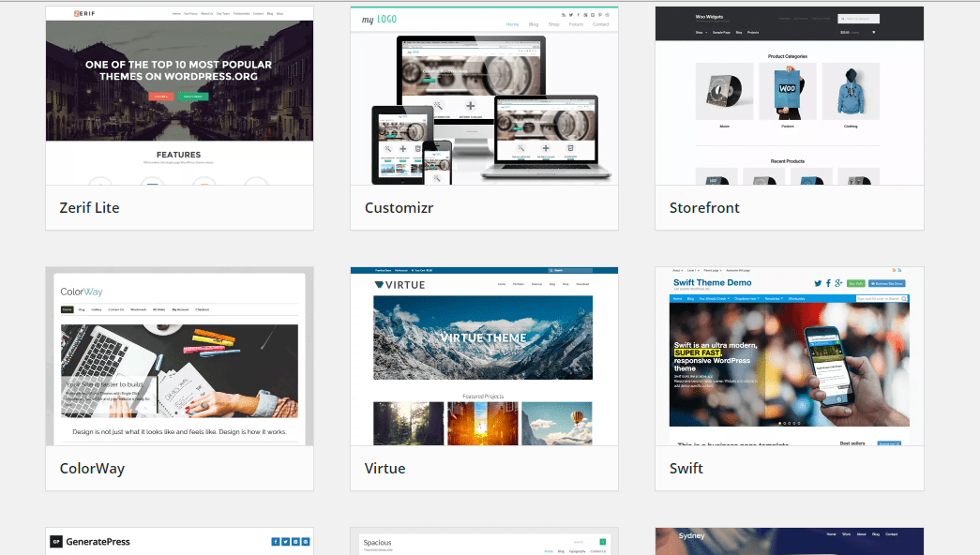Click the Virtue theme name
980x555 pixels.
(385, 468)
